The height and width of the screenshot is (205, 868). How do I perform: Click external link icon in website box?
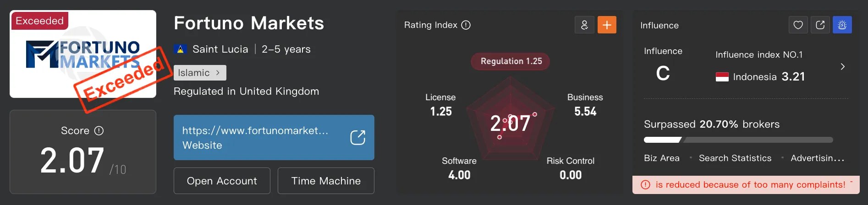pyautogui.click(x=358, y=137)
